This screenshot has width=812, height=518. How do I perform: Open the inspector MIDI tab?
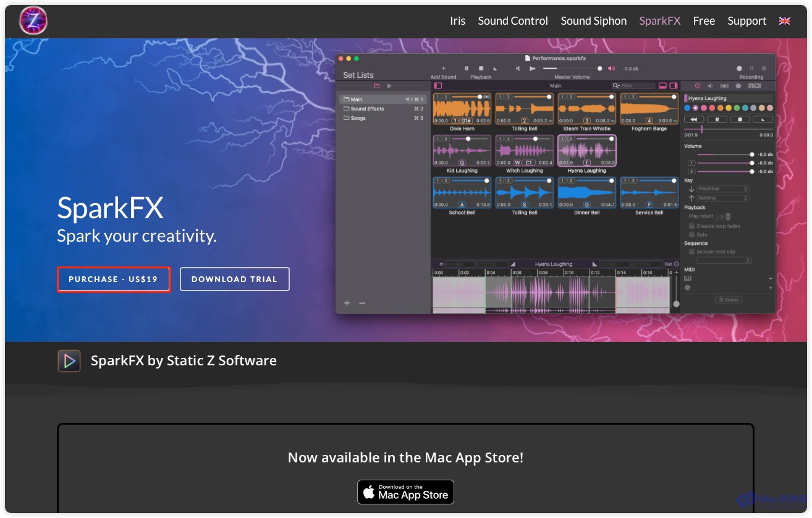click(755, 86)
